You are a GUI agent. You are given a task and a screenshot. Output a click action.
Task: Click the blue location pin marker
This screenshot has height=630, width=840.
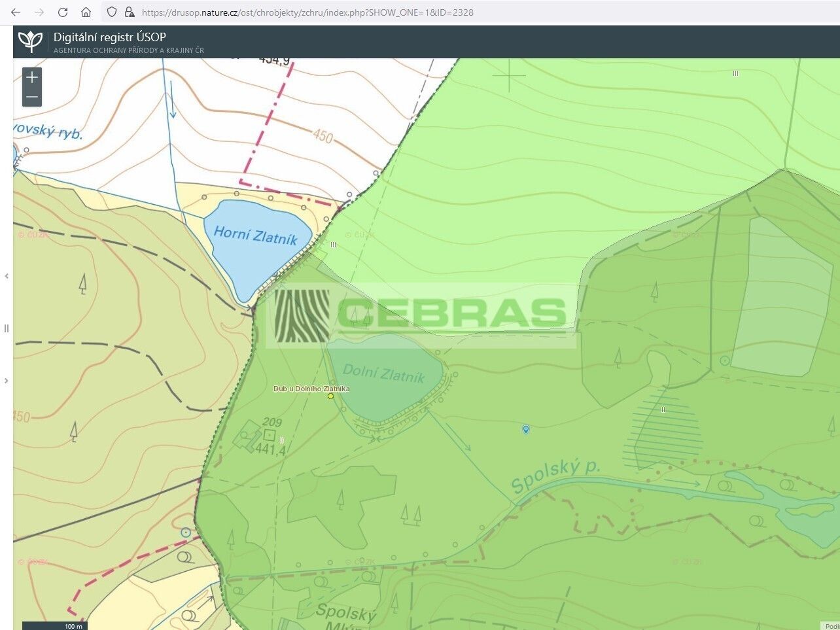pyautogui.click(x=525, y=429)
